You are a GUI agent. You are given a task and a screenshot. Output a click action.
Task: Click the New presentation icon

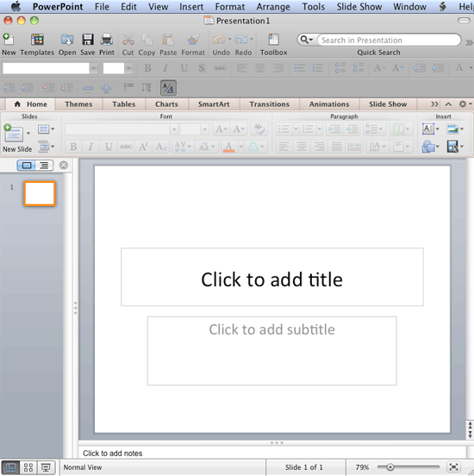tap(9, 40)
